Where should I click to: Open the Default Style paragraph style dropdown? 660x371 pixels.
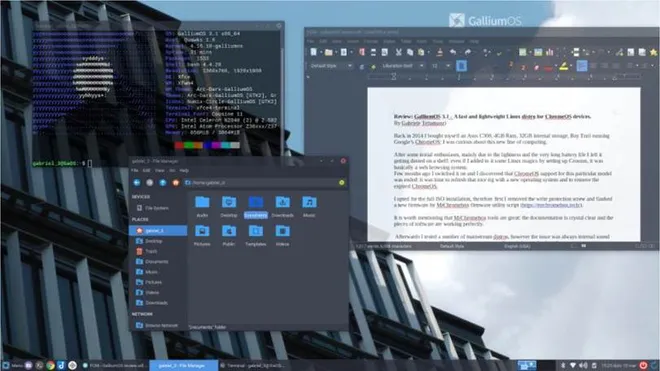(330, 66)
